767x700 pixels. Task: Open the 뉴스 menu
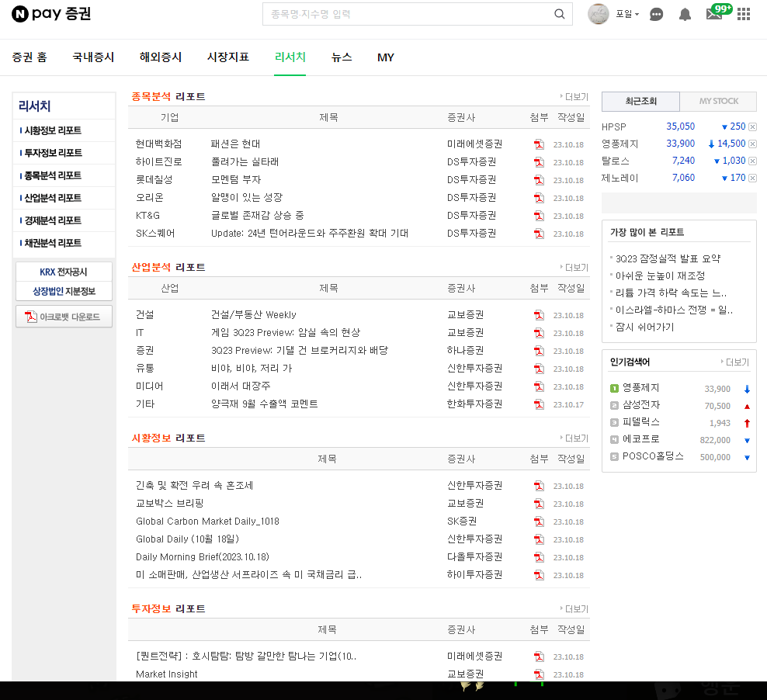point(342,57)
